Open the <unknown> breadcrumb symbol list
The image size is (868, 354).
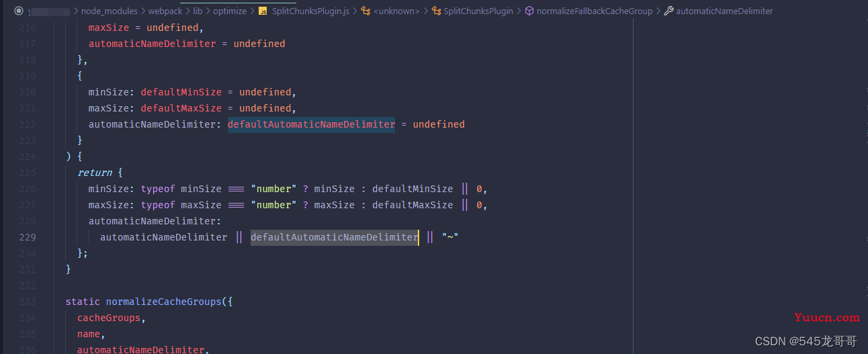click(x=396, y=11)
